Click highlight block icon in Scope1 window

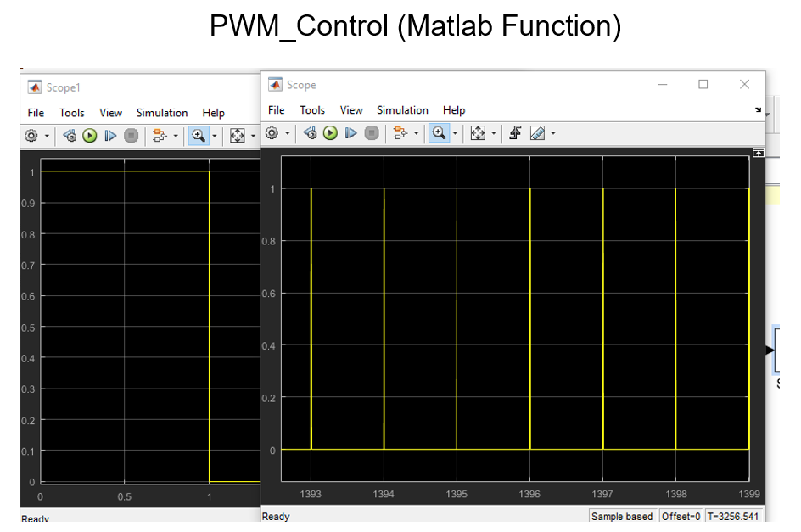(x=159, y=136)
